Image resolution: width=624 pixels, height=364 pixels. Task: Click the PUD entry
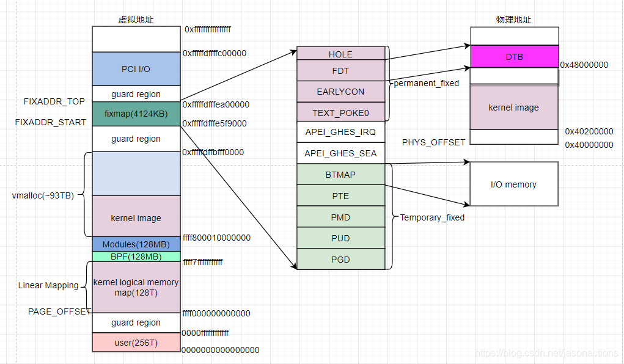[x=340, y=238]
